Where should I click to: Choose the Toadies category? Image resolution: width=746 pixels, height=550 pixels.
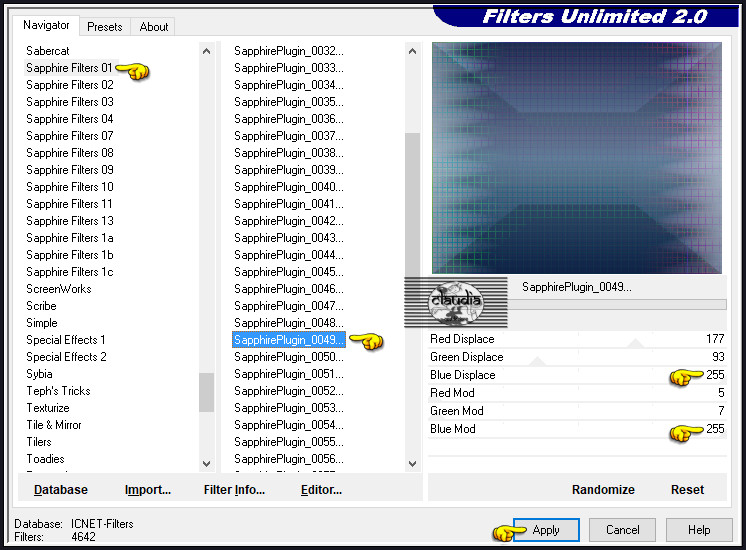pyautogui.click(x=45, y=459)
